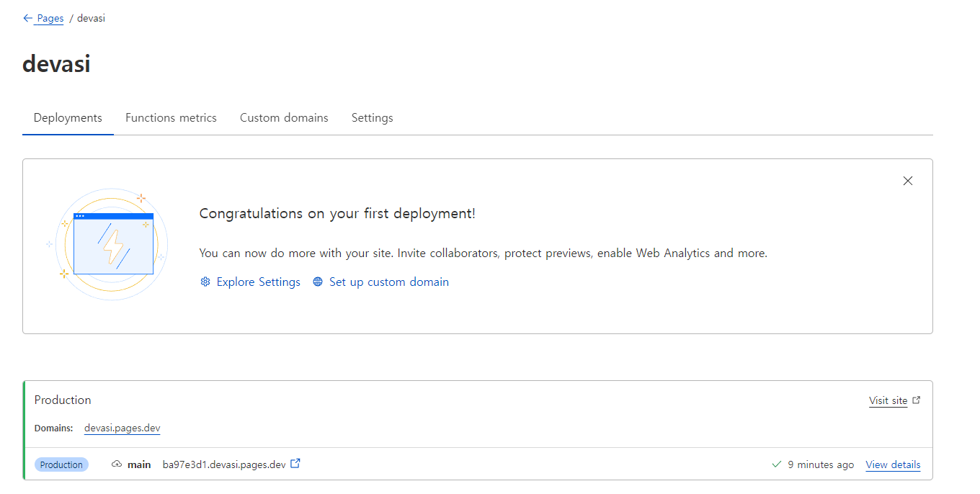Click external-link icon next to Visit site

[x=917, y=400]
